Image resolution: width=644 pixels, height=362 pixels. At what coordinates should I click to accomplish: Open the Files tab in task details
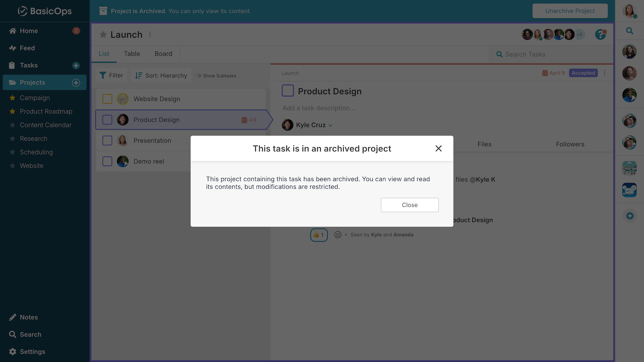[x=484, y=144]
